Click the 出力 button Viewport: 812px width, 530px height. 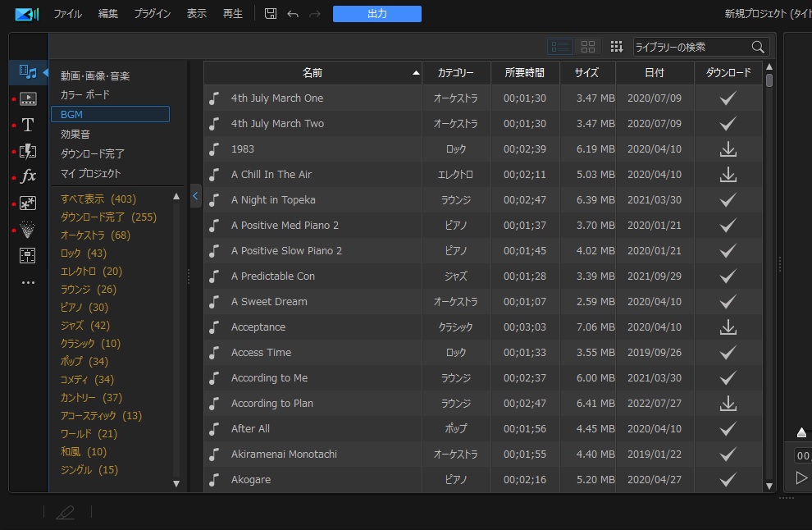pyautogui.click(x=377, y=14)
